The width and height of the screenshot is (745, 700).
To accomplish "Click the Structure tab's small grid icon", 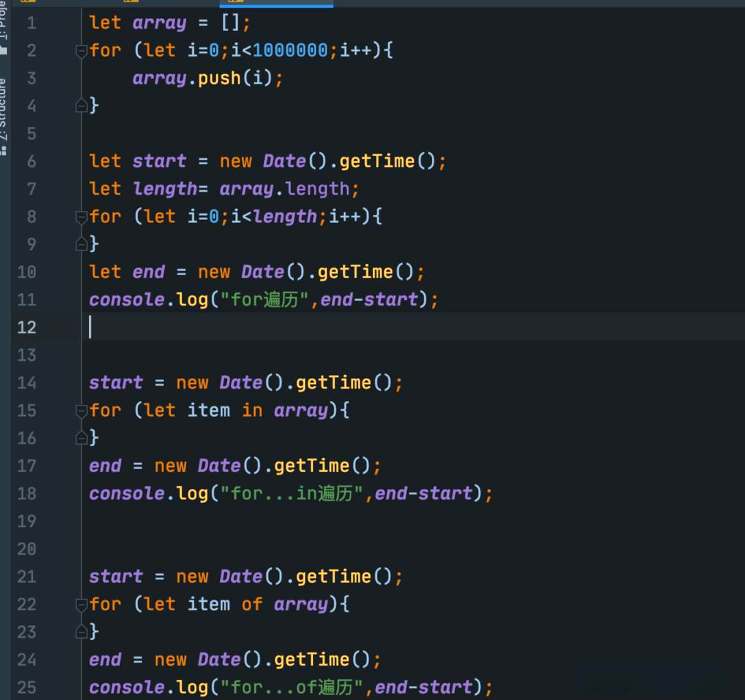I will pyautogui.click(x=4, y=152).
